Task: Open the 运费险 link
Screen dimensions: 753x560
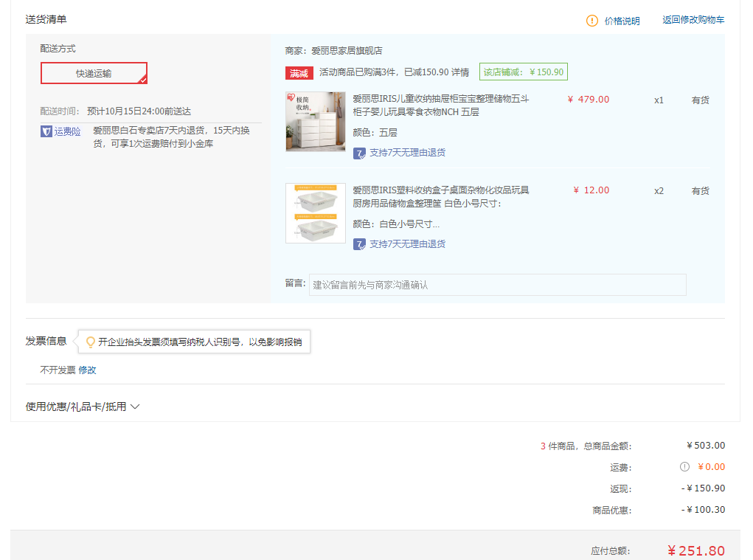Action: point(67,131)
